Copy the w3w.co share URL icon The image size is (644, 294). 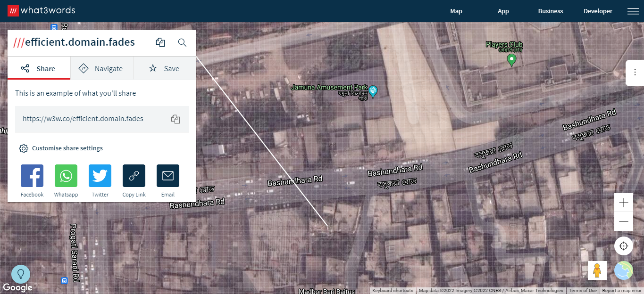pyautogui.click(x=176, y=119)
